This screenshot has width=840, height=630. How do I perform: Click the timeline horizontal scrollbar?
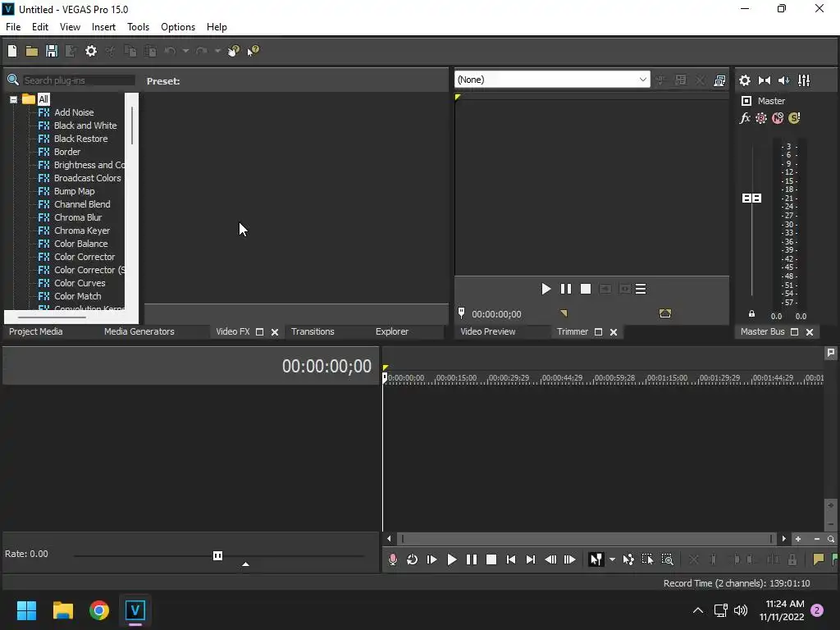(x=586, y=539)
